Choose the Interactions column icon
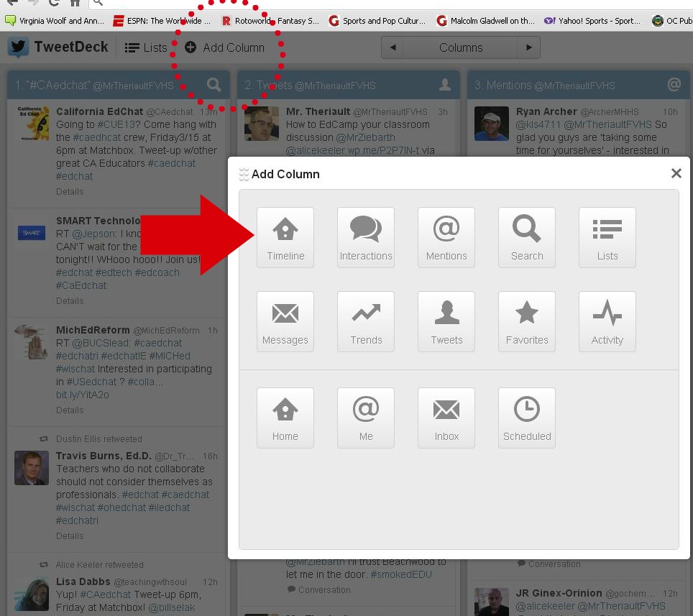This screenshot has width=693, height=616. coord(366,238)
